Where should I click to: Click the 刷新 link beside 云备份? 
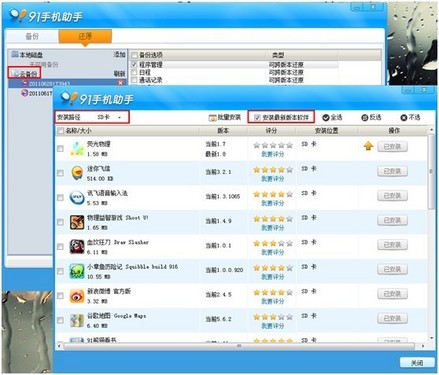(119, 73)
